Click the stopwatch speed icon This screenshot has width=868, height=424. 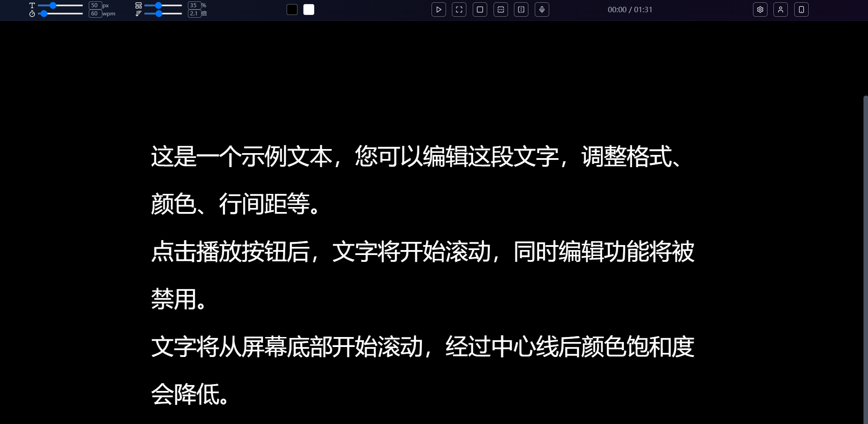[x=32, y=14]
